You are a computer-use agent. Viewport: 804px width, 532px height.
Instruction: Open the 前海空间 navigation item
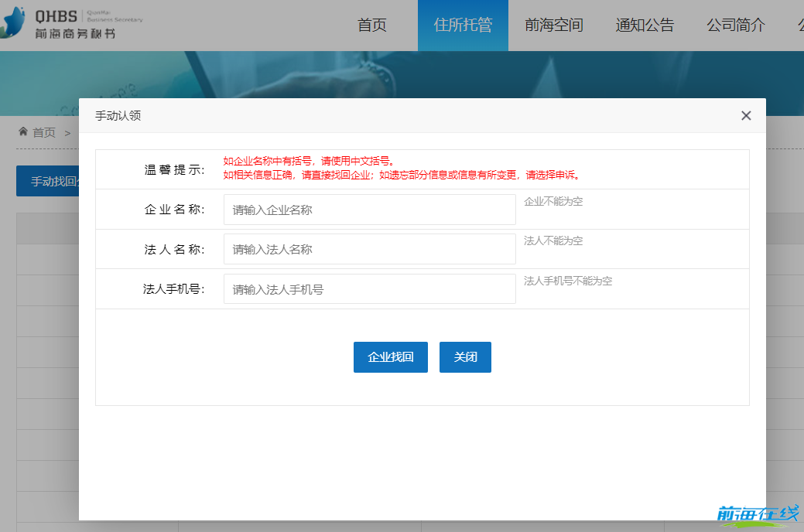pos(554,25)
